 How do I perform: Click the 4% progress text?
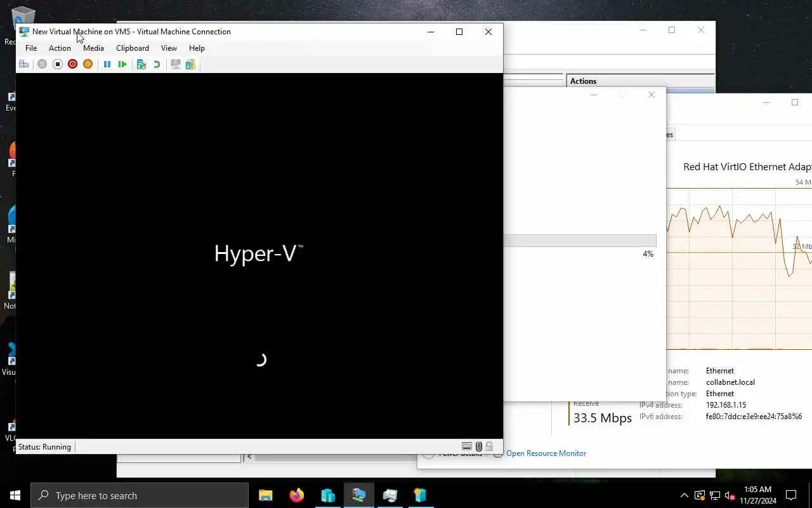(648, 254)
